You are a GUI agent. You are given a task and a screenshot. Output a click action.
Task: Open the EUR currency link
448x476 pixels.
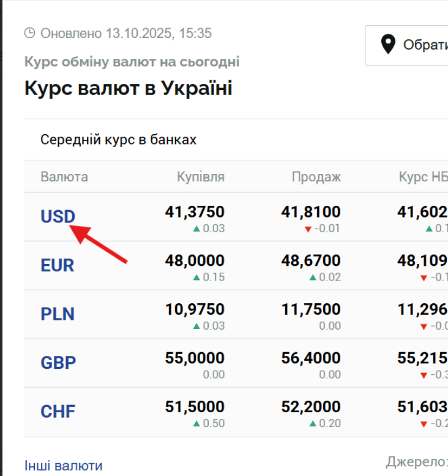click(58, 265)
